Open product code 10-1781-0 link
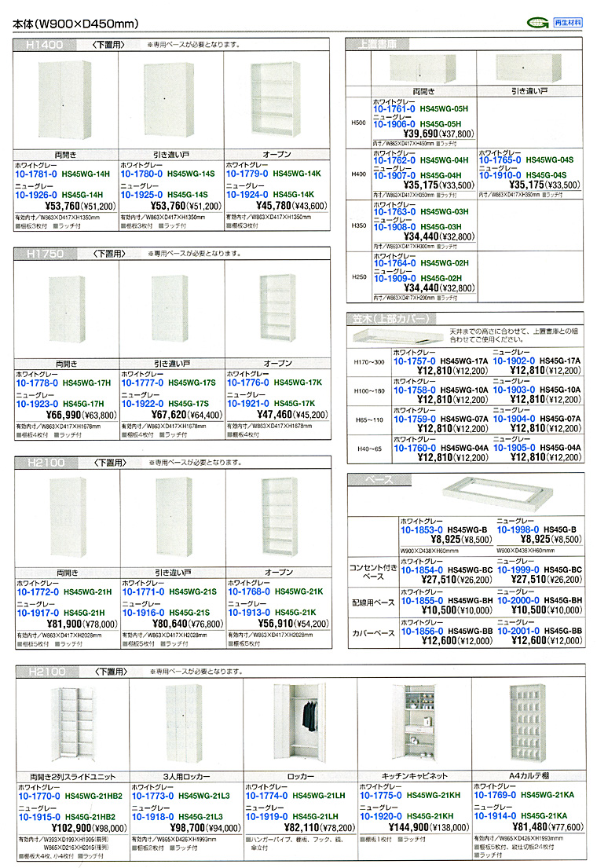597x868 pixels. pos(36,174)
